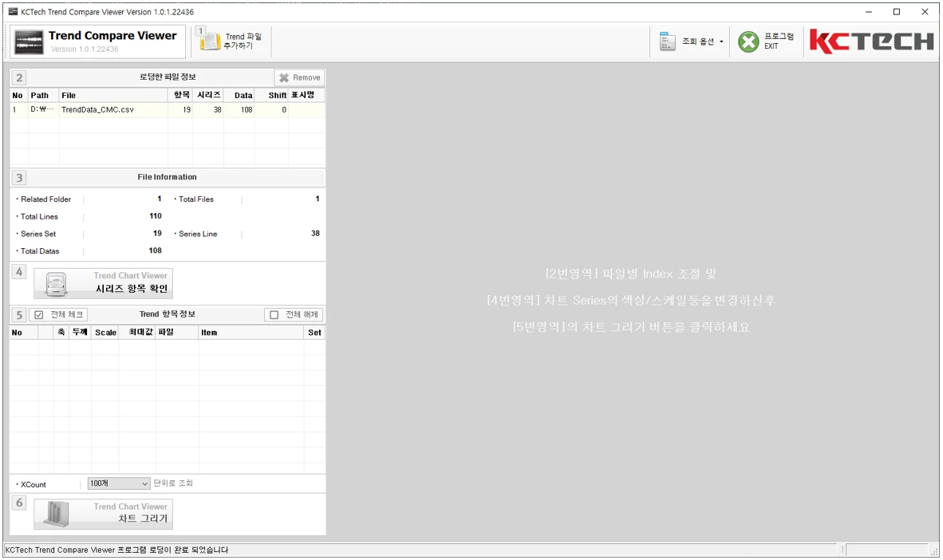This screenshot has width=943, height=560.
Task: Click the 로딩한 파일 정보 section header
Action: coord(168,77)
